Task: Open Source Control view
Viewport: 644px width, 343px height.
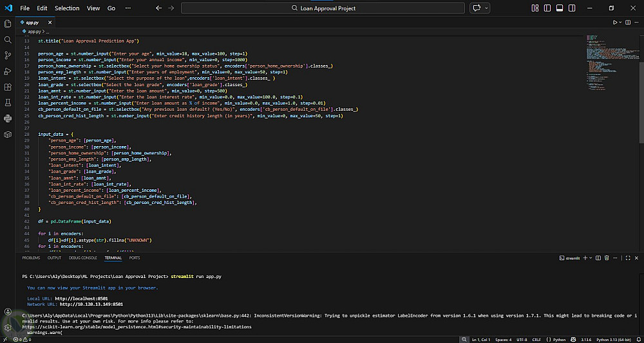Action: [x=8, y=56]
